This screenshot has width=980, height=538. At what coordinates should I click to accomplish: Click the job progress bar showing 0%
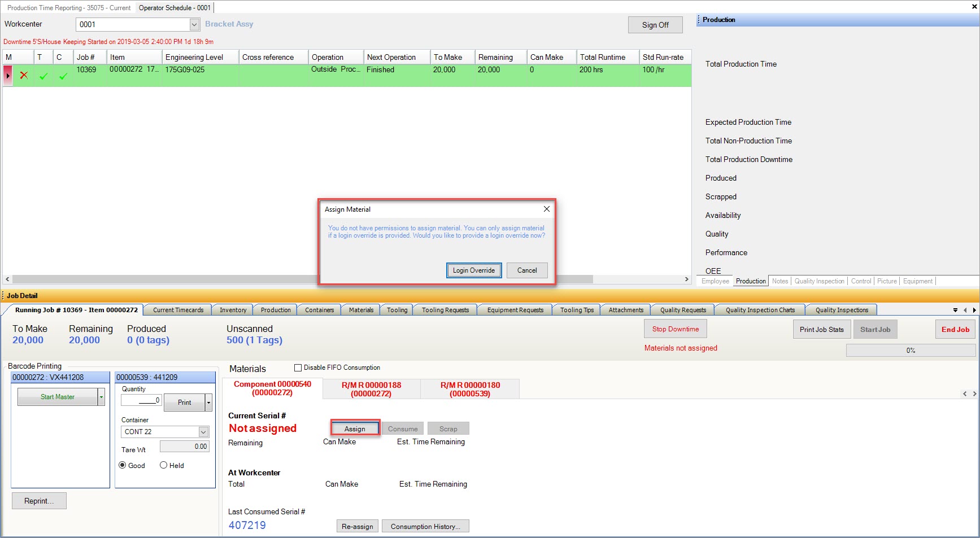tap(911, 351)
